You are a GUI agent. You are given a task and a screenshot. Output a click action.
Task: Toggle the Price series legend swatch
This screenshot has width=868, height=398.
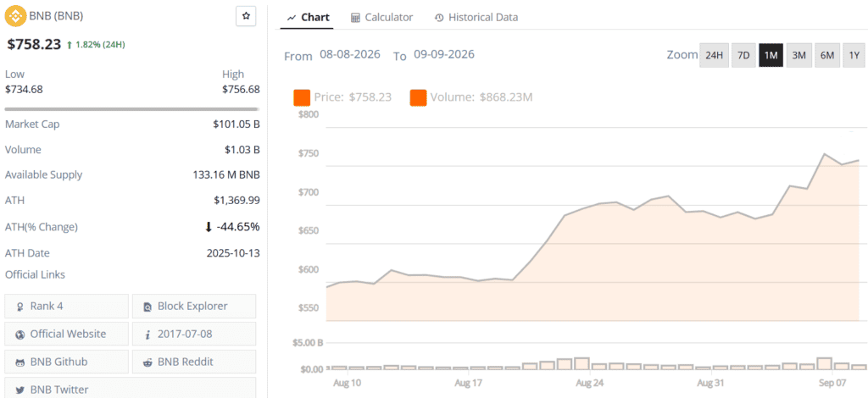[302, 97]
